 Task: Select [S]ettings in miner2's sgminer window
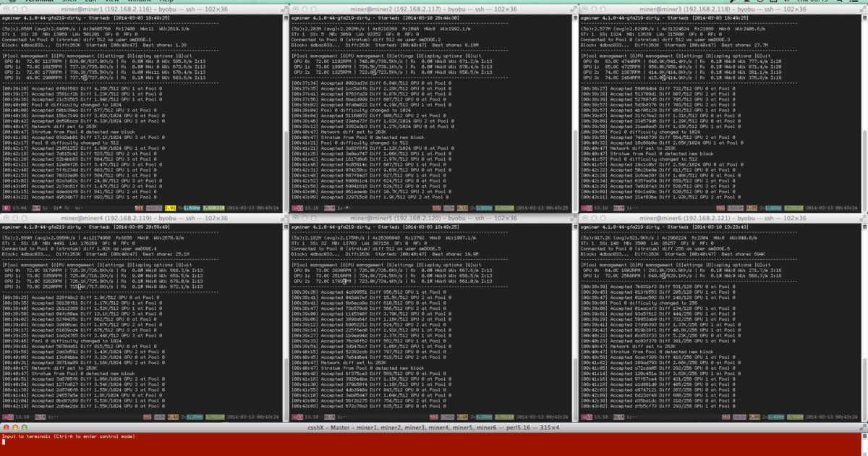coord(399,54)
